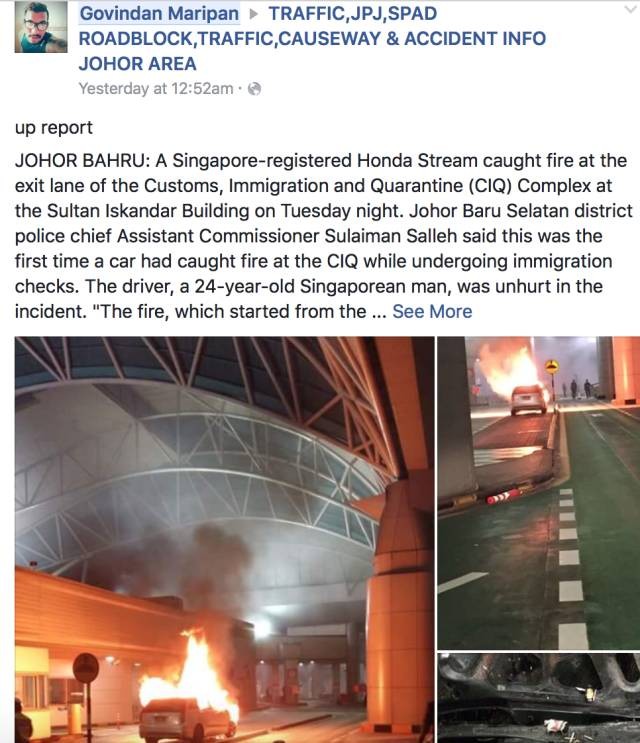Open the post options chevron menu
This screenshot has width=640, height=743.
630,9
